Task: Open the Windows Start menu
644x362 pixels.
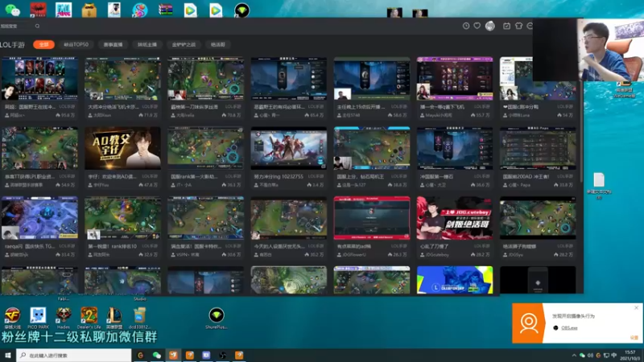Action: (8, 355)
